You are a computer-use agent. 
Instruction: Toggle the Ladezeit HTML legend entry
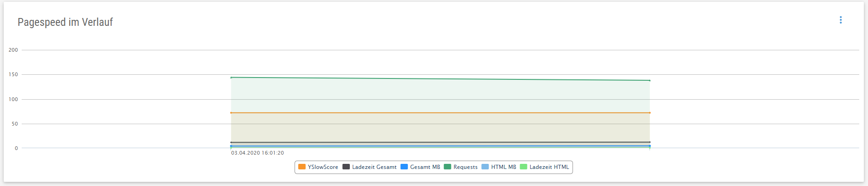coord(545,167)
